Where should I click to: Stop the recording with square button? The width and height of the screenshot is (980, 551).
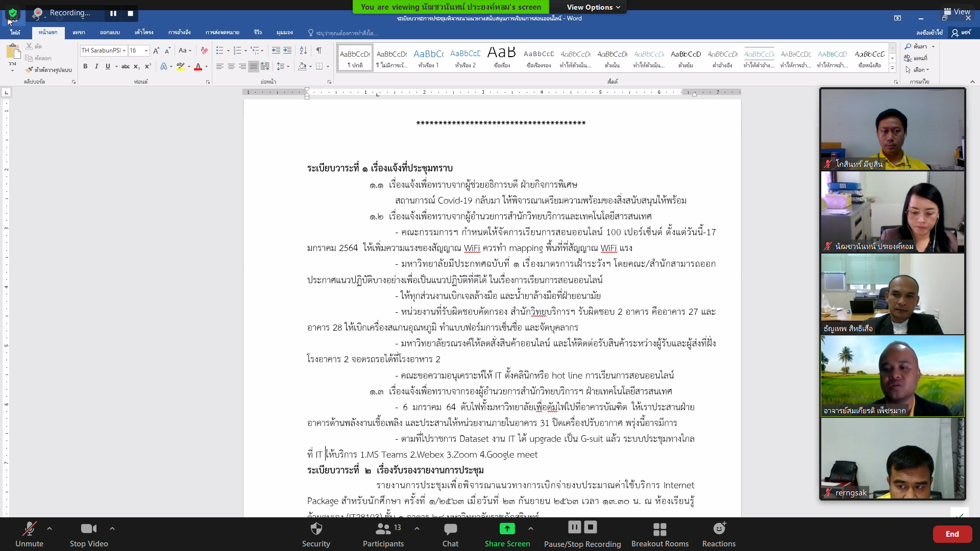tap(130, 13)
